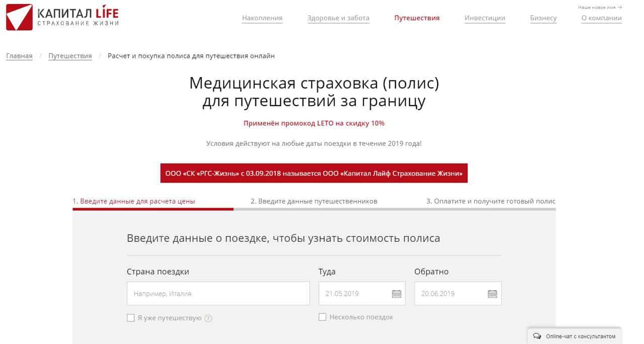Open the Бизнесу menu item

point(543,18)
